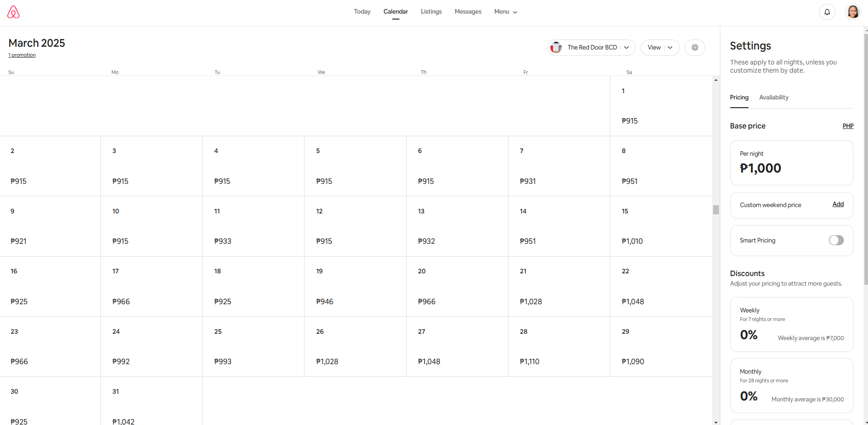The width and height of the screenshot is (868, 425).
Task: Switch to the Calendar tab
Action: point(396,12)
